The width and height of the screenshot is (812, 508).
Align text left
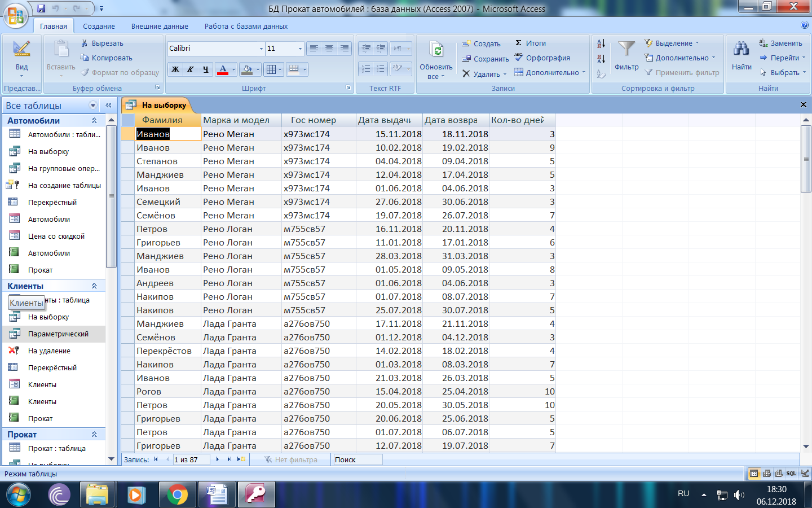[314, 49]
